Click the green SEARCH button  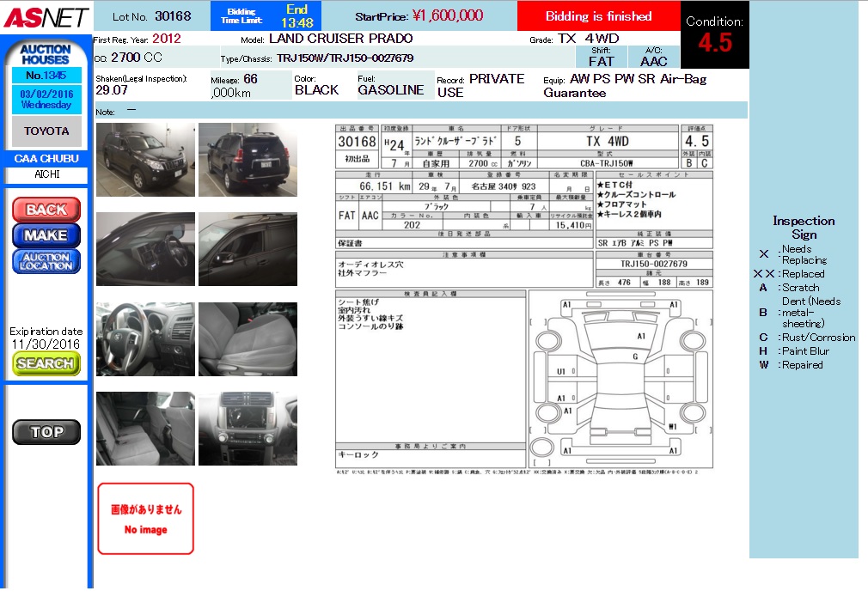46,363
